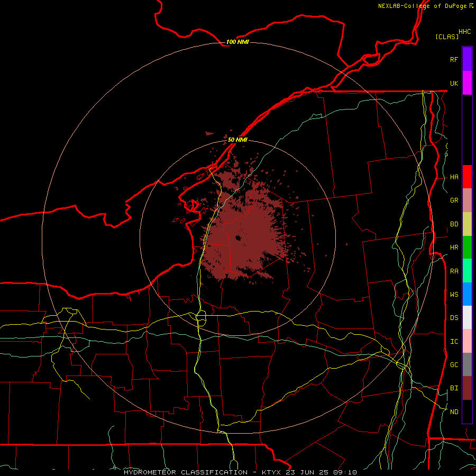This screenshot has width=476, height=476.
Task: Click the GC legend label
Action: pos(454,365)
